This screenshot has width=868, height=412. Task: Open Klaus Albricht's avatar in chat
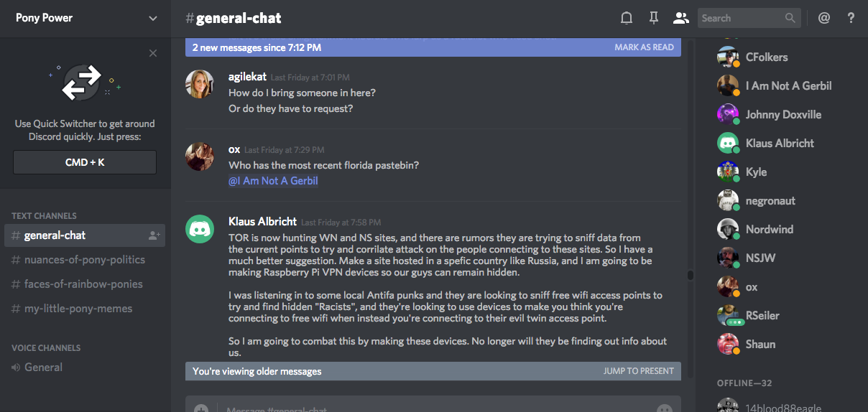[x=200, y=228]
